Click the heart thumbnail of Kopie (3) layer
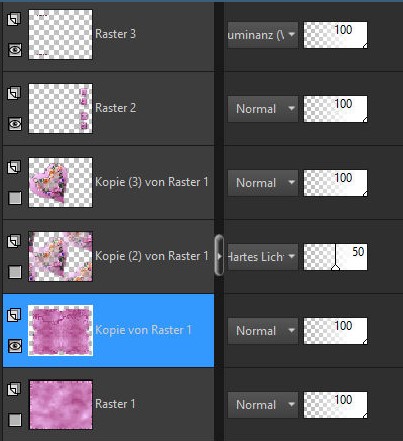 click(x=60, y=182)
